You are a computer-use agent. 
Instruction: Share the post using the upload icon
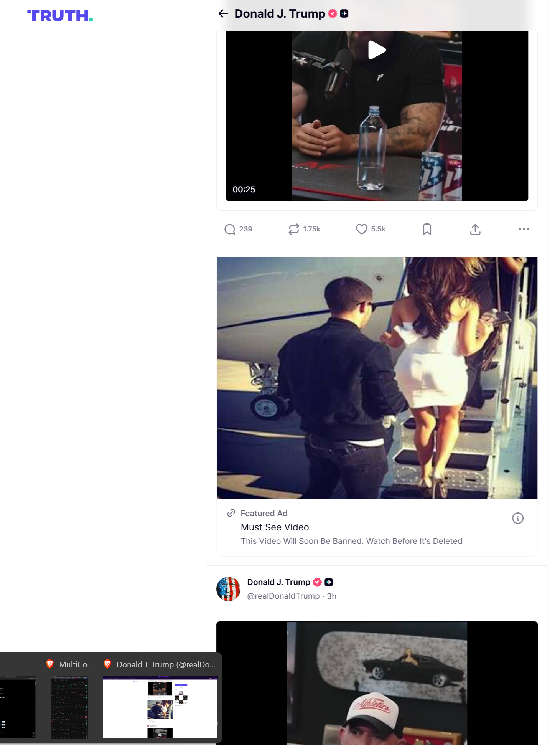click(475, 229)
